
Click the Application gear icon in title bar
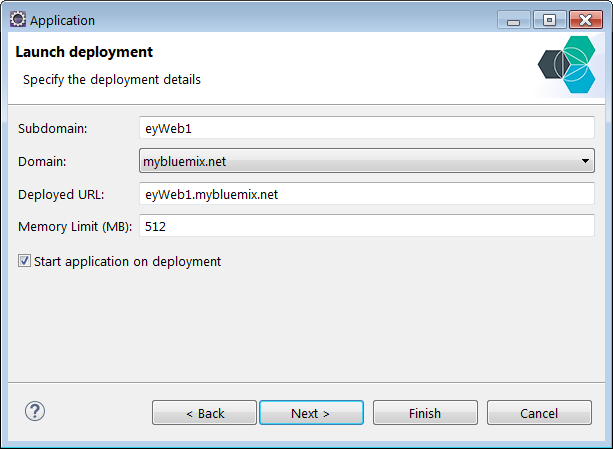point(18,19)
